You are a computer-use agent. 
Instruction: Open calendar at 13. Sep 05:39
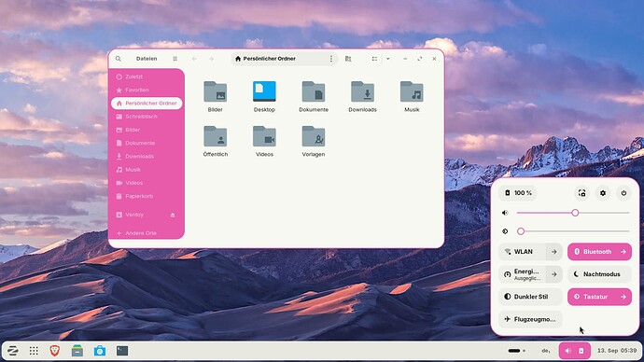(x=617, y=351)
